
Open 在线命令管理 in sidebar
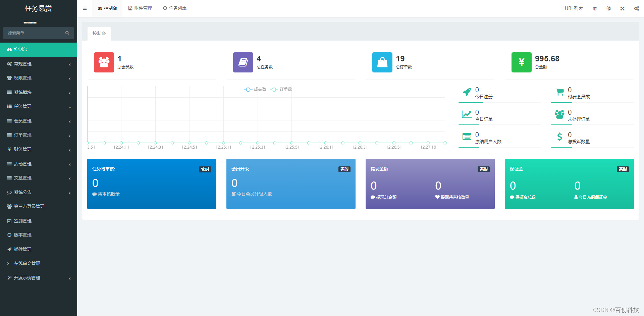(39, 264)
